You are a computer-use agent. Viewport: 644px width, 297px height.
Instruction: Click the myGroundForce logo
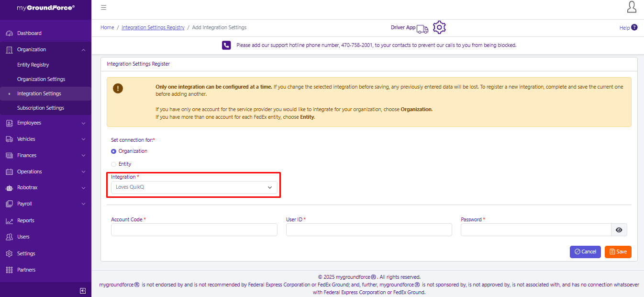coord(45,8)
